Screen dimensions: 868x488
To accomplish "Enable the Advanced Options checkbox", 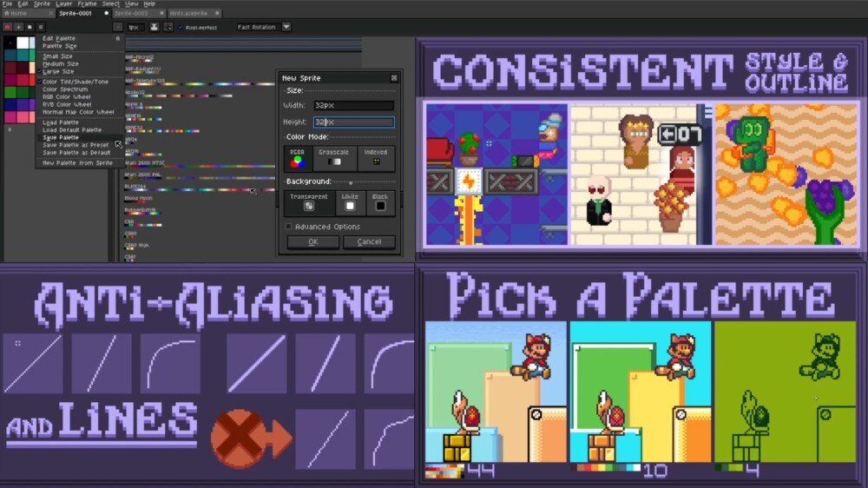I will tap(288, 227).
